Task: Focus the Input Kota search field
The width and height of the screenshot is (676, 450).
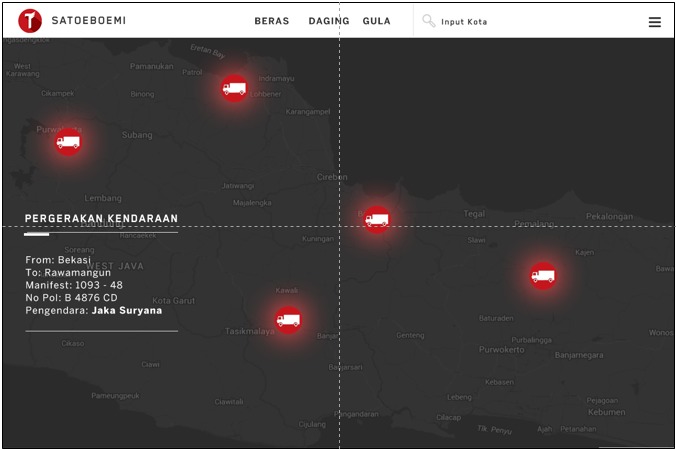Action: click(x=464, y=22)
